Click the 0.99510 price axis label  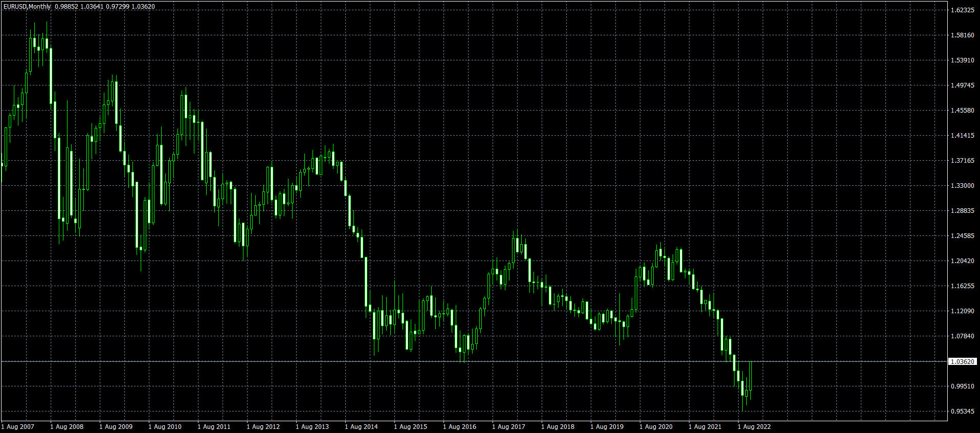(963, 386)
